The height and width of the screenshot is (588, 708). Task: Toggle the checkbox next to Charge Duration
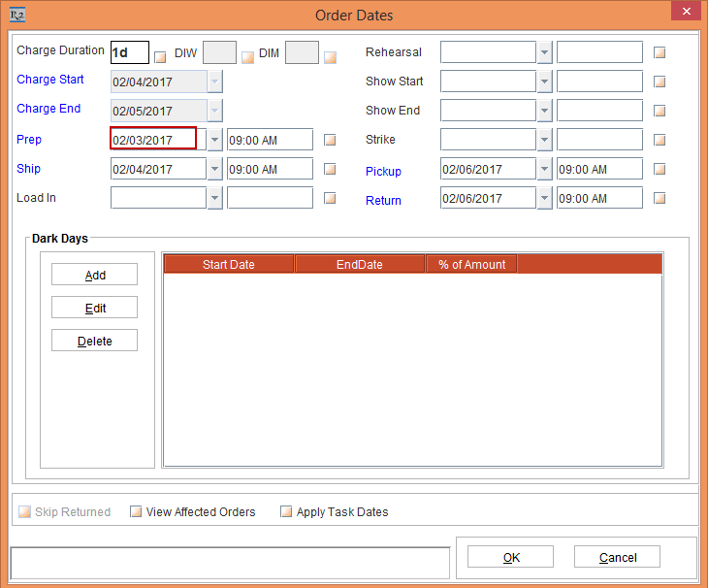click(161, 56)
